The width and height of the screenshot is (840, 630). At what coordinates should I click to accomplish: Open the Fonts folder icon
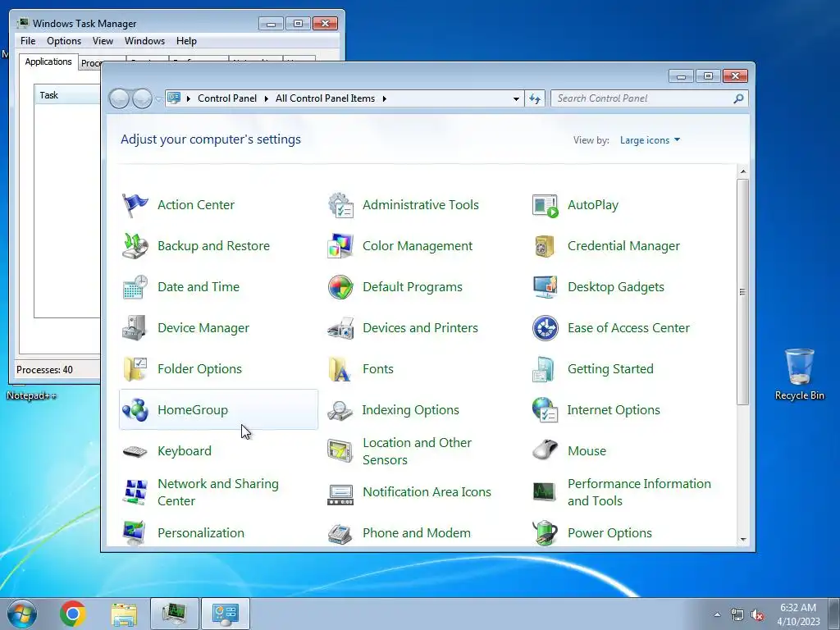point(340,369)
